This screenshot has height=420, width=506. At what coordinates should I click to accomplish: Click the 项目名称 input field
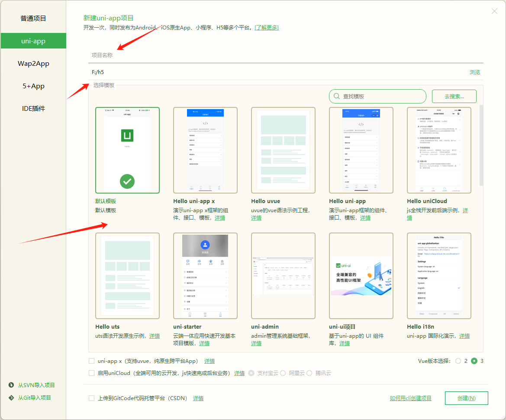click(286, 55)
